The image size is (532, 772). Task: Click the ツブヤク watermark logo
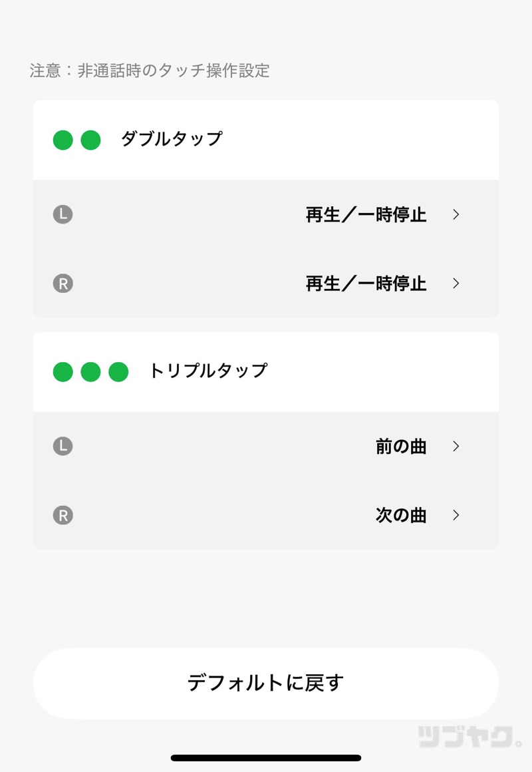pos(469,737)
